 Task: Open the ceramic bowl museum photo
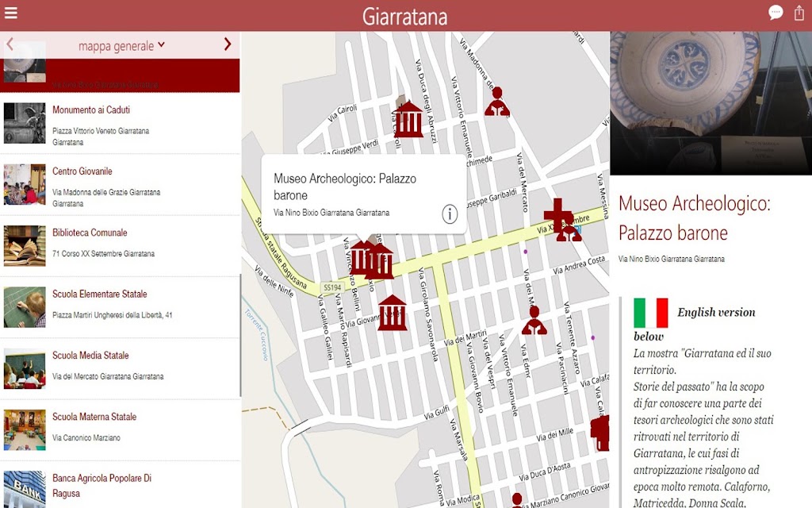(x=711, y=103)
